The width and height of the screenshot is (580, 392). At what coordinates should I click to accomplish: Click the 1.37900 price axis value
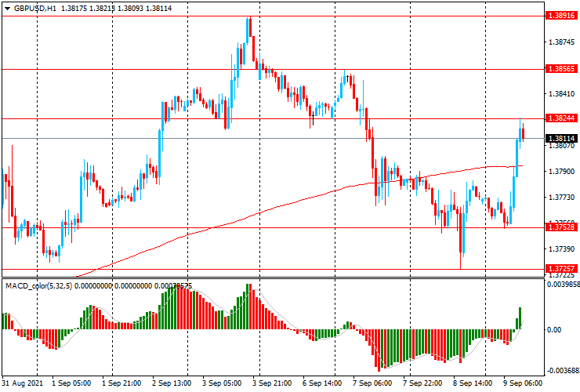click(x=561, y=172)
